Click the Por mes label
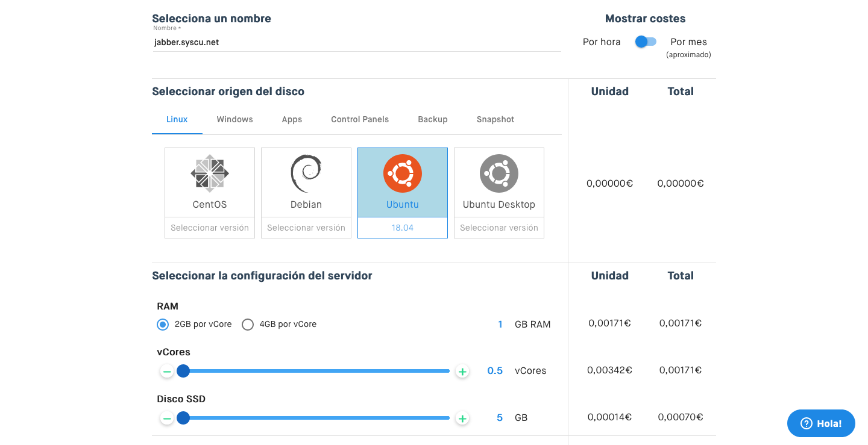868x445 pixels. 688,42
